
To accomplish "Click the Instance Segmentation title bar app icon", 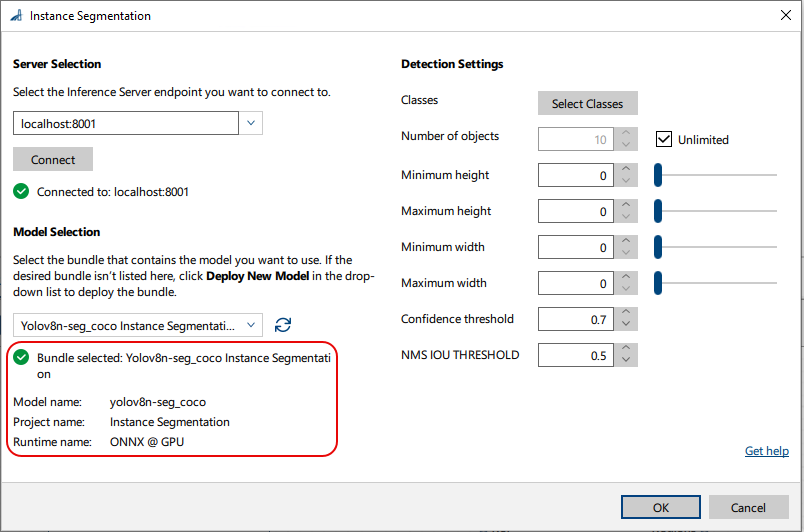I will [16, 16].
